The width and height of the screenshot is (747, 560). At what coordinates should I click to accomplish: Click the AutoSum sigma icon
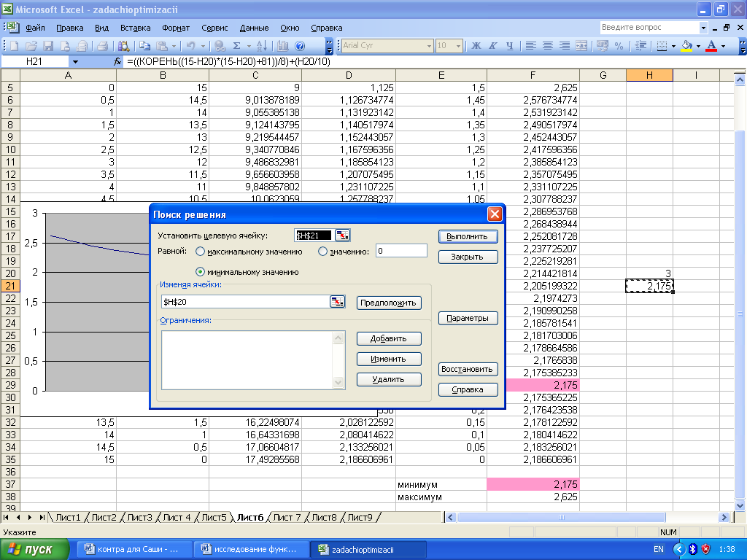[x=237, y=45]
